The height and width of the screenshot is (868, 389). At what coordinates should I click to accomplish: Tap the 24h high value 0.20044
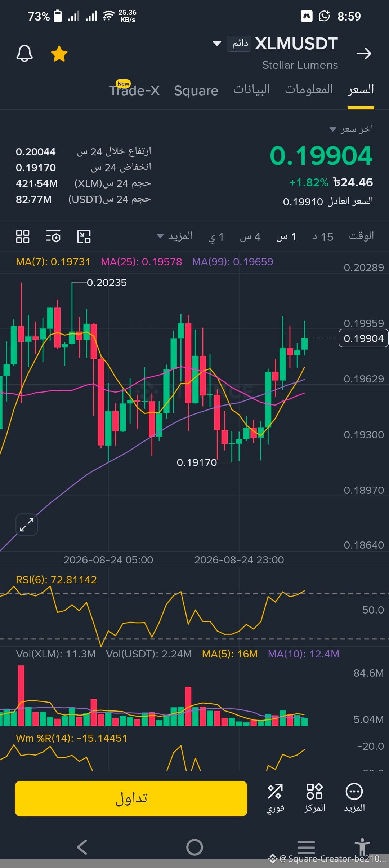tap(36, 152)
